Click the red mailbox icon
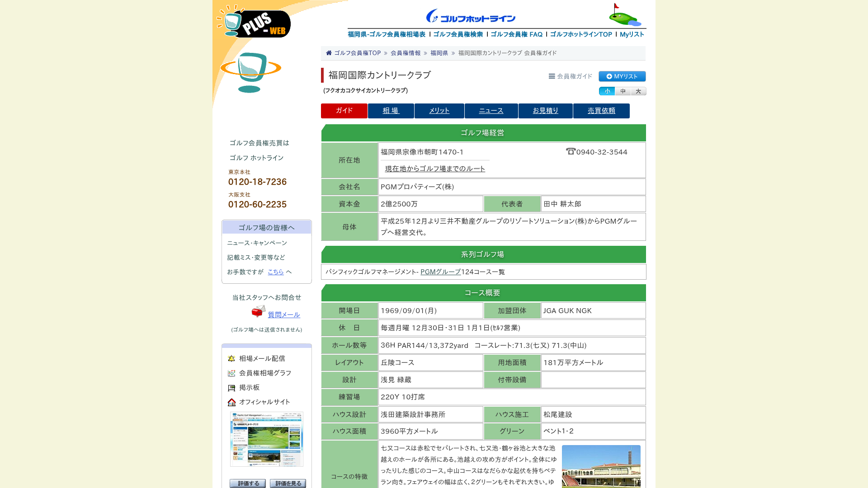The image size is (868, 488). click(x=259, y=311)
